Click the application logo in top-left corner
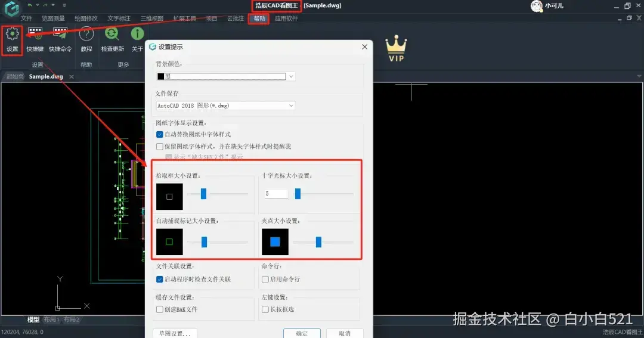 (12, 8)
